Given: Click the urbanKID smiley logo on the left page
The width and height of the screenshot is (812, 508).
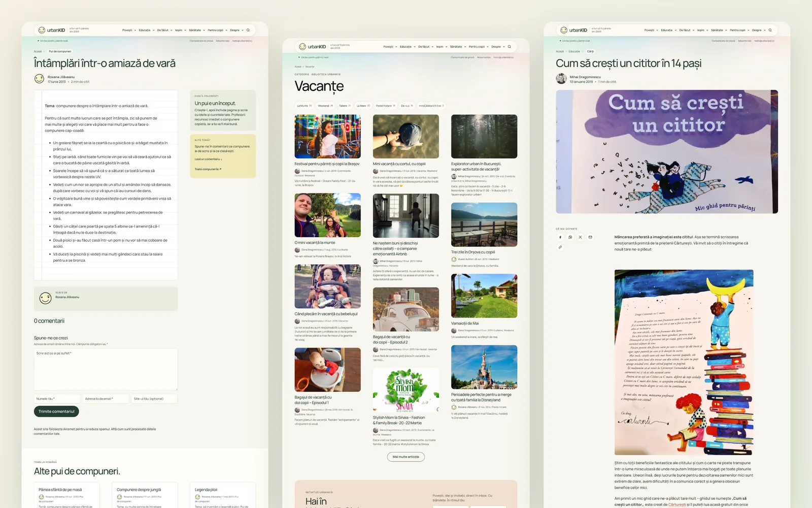Looking at the screenshot, I should [x=42, y=30].
